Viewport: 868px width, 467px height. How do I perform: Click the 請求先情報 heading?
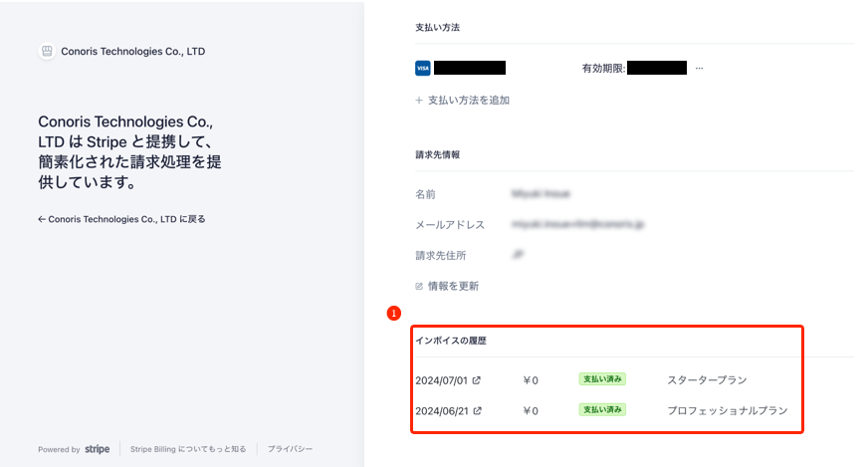(x=437, y=155)
